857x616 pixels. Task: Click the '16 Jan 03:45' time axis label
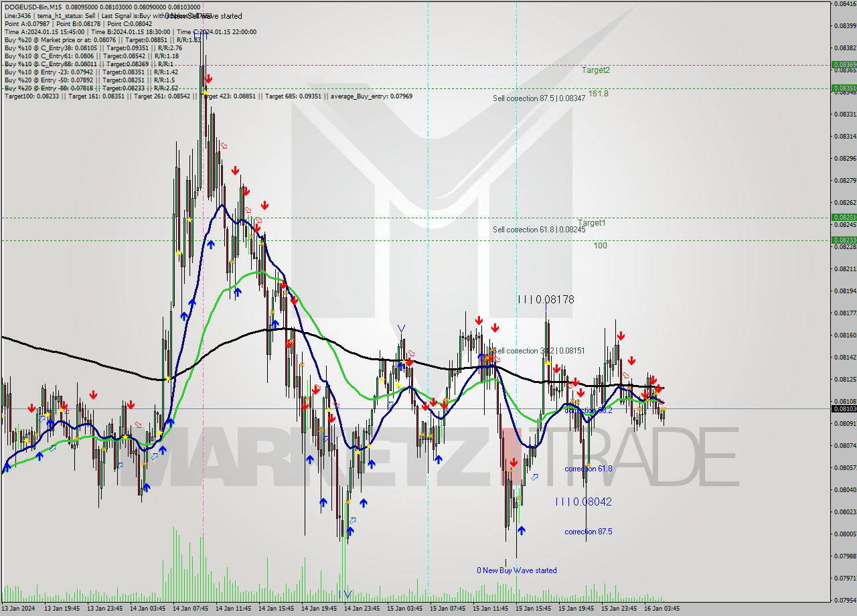coord(662,609)
